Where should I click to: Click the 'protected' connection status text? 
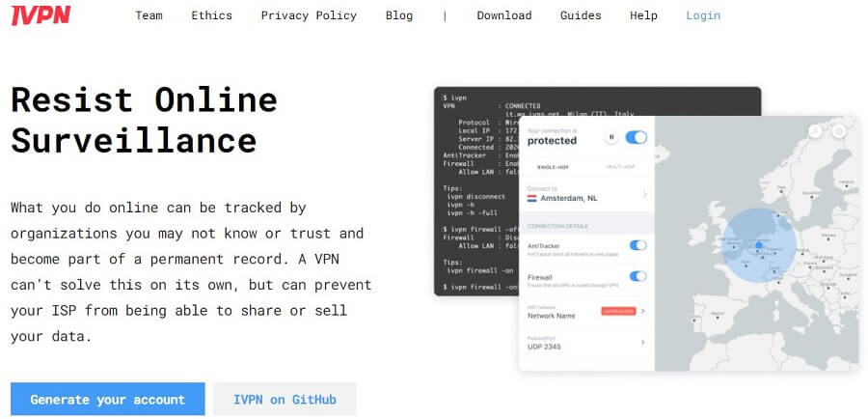552,141
